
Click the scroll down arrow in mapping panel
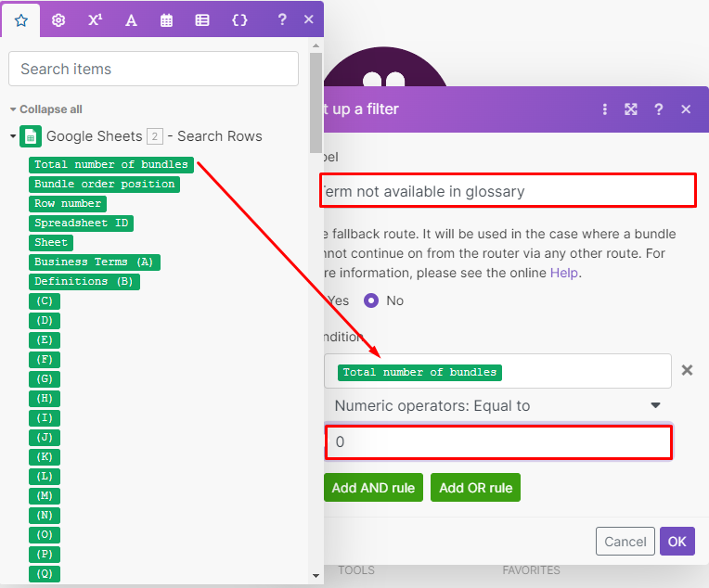click(x=316, y=575)
